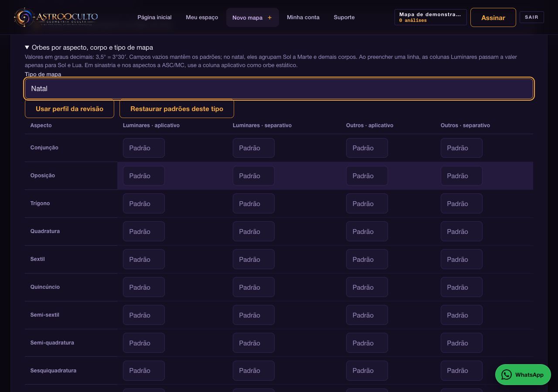Viewport: 558px width, 392px height.
Task: Focus Sextil Outros separativo field
Action: pos(462,260)
